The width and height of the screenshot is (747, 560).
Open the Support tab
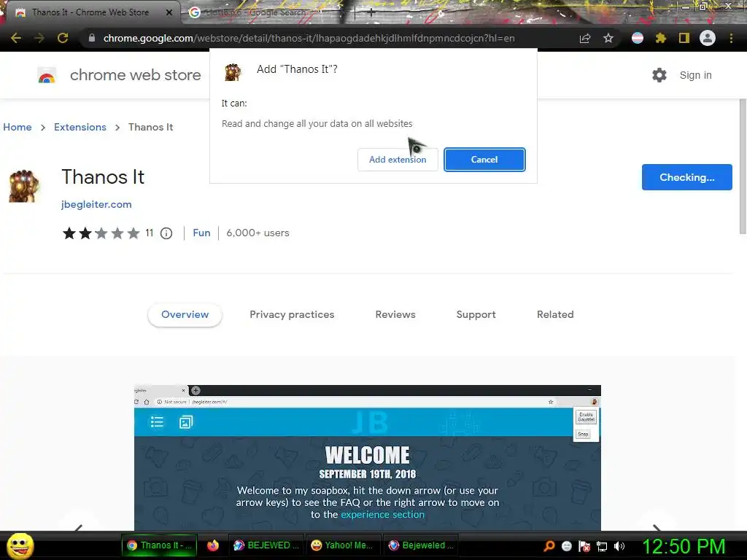coord(476,315)
